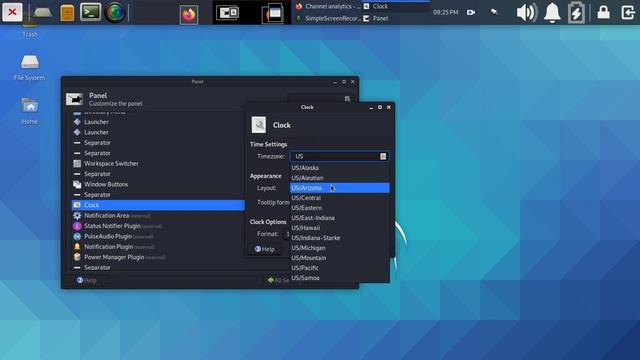The image size is (640, 360).
Task: Click Help button in Clock dialog
Action: [264, 249]
